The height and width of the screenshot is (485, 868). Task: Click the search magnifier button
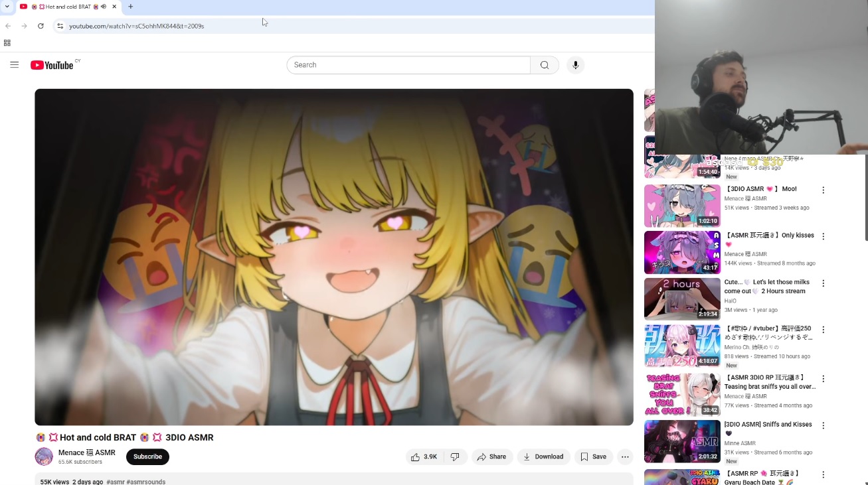pyautogui.click(x=545, y=65)
